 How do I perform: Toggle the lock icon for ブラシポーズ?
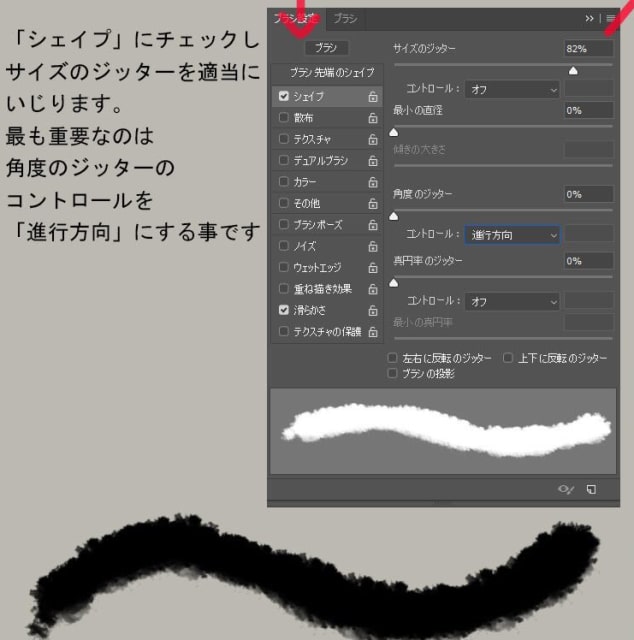tap(373, 225)
